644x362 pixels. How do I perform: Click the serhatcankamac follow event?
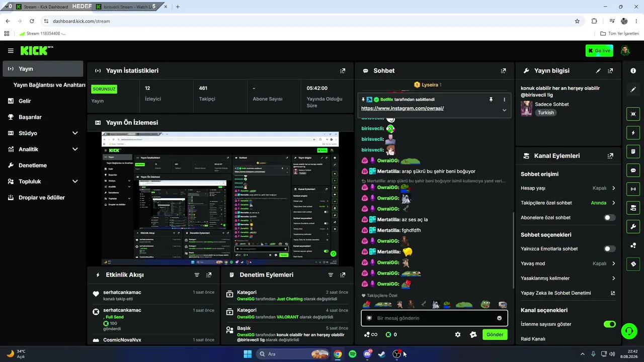pyautogui.click(x=154, y=296)
